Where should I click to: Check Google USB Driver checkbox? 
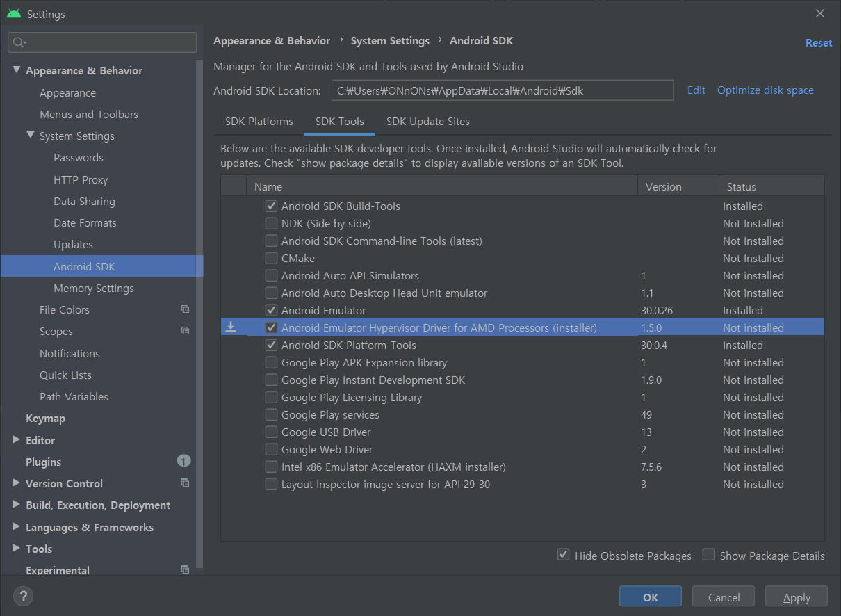click(x=271, y=432)
